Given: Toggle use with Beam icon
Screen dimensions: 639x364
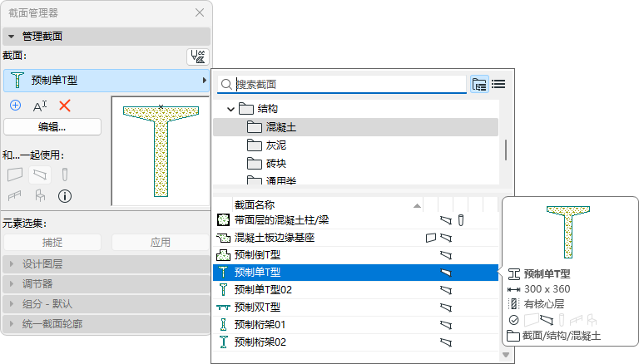Looking at the screenshot, I should tap(40, 175).
